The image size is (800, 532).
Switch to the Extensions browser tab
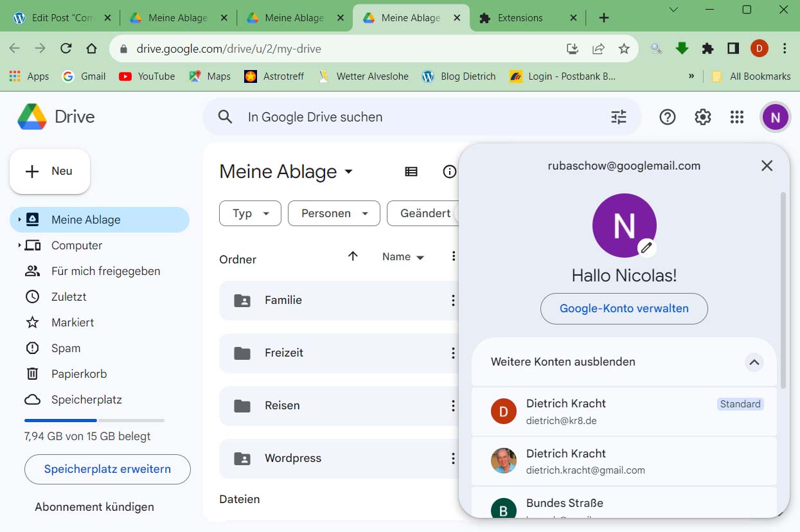point(520,18)
